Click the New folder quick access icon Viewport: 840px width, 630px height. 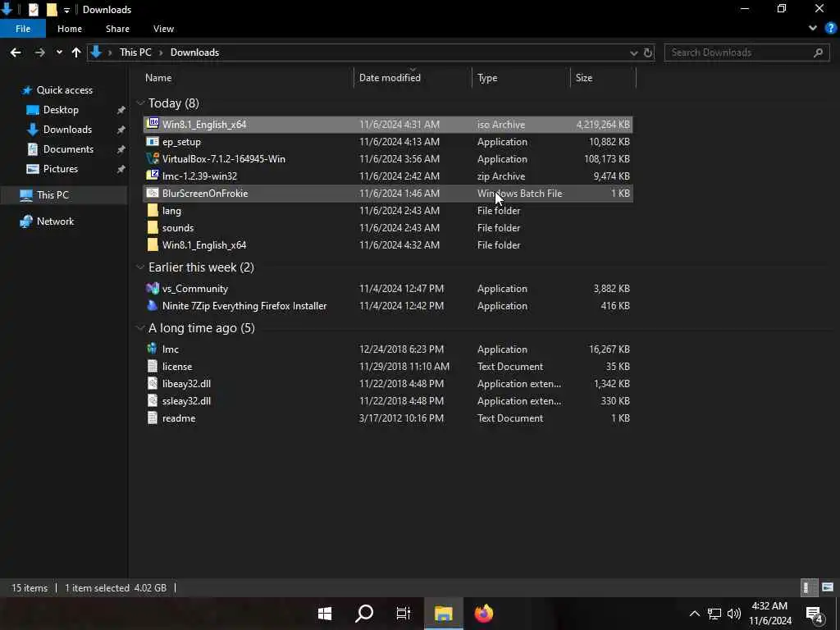(x=52, y=9)
